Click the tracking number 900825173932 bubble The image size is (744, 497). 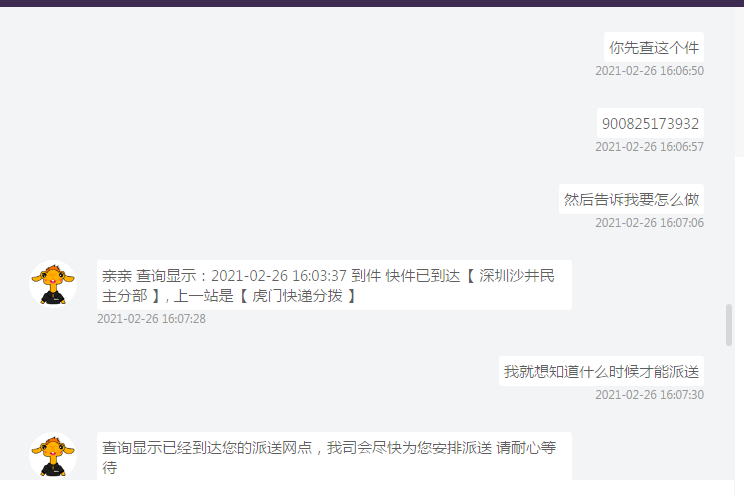(x=650, y=123)
